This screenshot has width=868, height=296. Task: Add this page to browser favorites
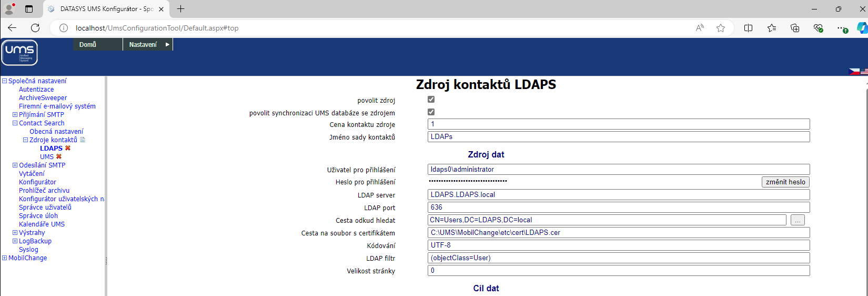pos(721,28)
